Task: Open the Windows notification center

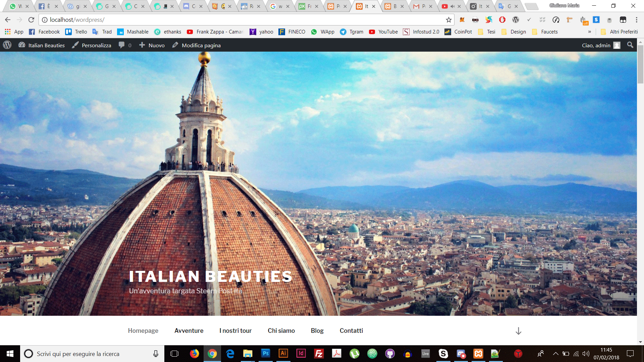Action: 630,354
